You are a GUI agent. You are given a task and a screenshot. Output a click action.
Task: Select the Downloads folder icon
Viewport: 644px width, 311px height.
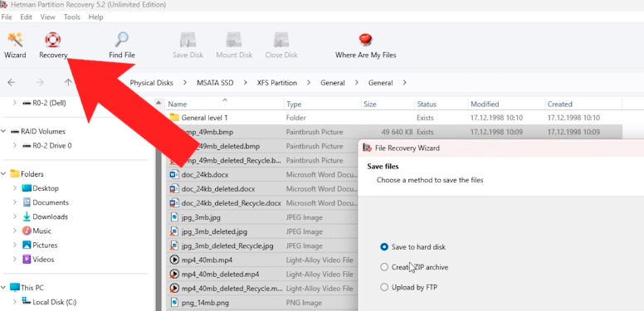click(27, 216)
